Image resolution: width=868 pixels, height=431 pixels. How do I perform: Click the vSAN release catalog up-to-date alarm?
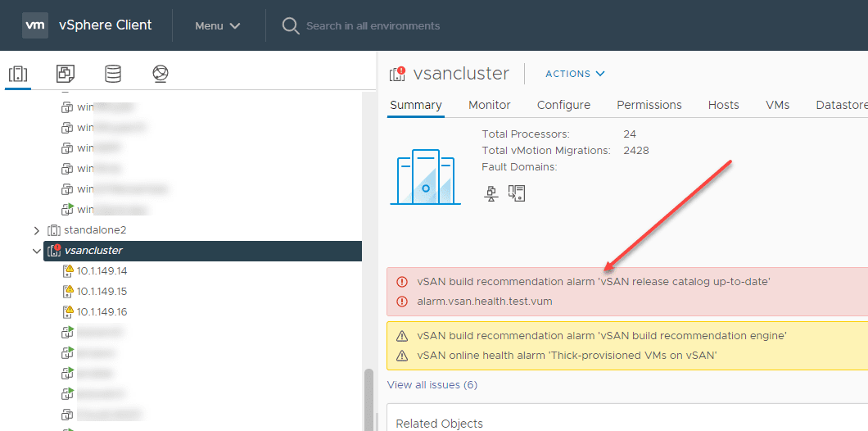coord(594,281)
